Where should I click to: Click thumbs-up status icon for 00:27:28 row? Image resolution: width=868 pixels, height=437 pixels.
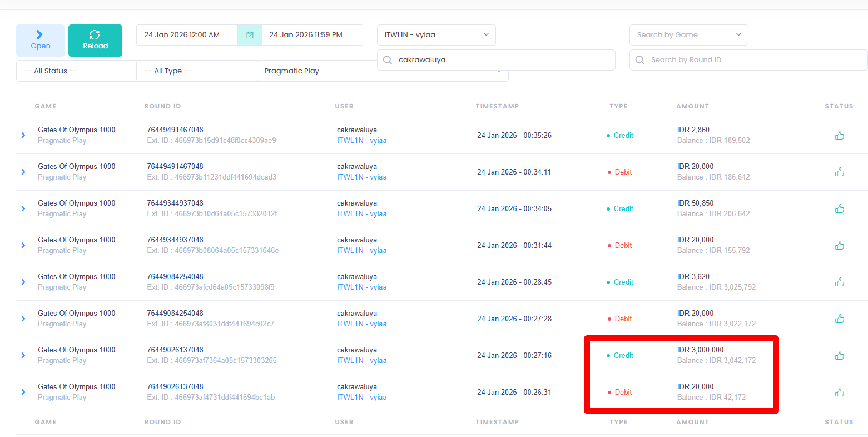click(840, 319)
